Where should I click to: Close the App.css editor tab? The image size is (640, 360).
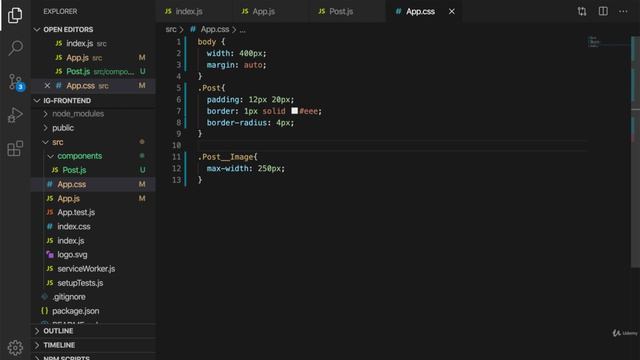pos(451,11)
